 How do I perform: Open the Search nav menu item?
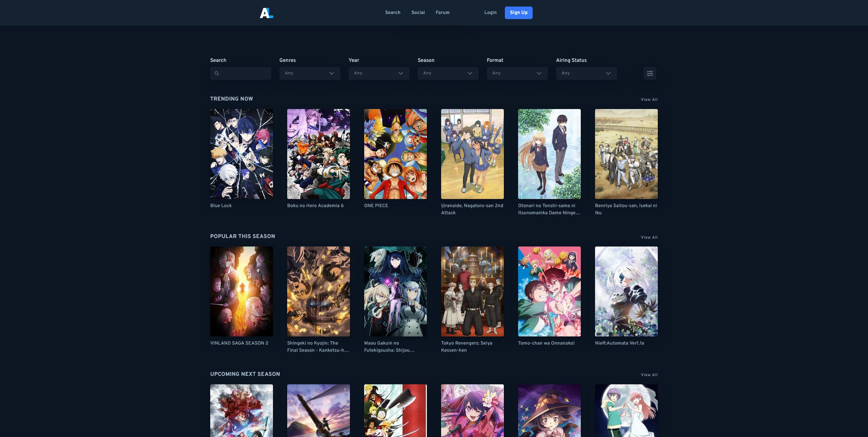tap(392, 13)
